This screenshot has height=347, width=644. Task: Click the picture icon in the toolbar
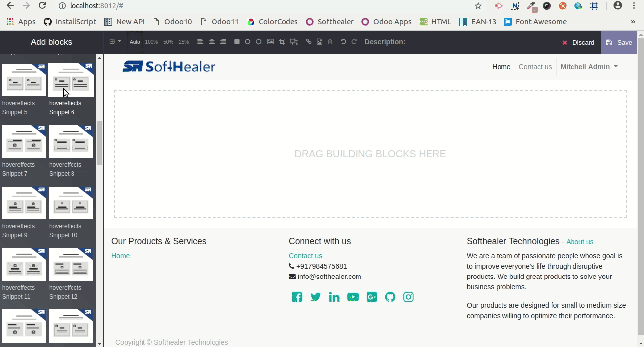click(x=270, y=42)
